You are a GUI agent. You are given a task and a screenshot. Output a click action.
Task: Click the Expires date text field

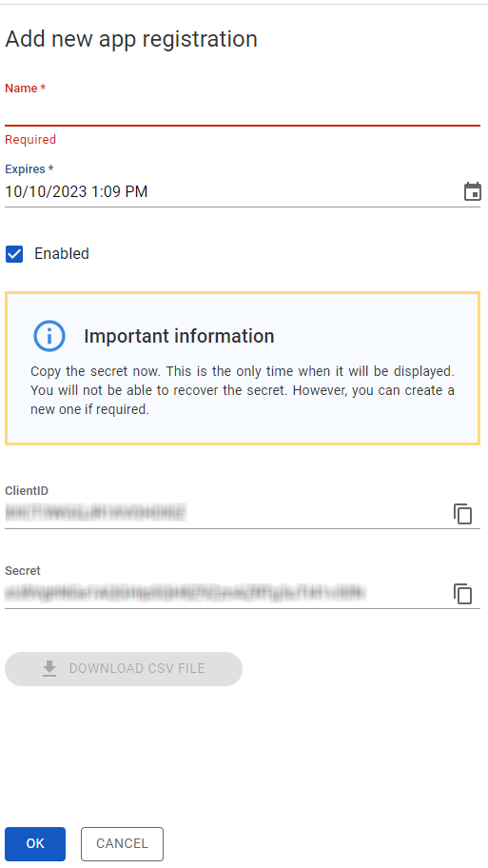231,191
